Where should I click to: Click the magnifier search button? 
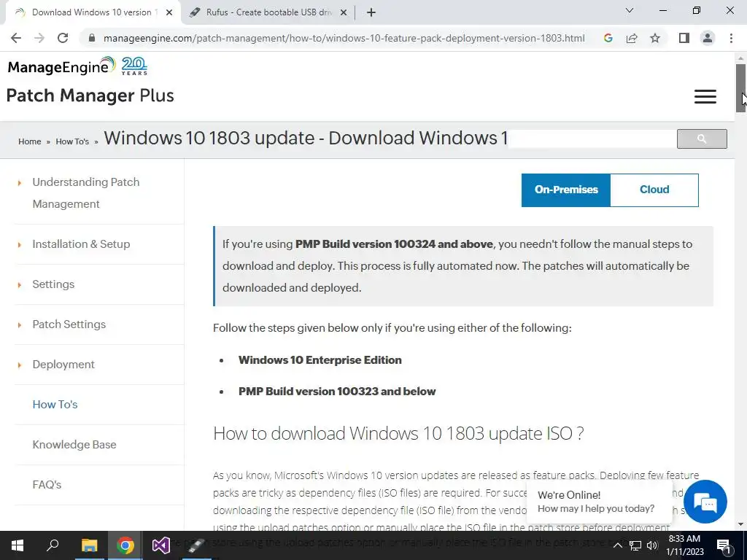point(702,139)
